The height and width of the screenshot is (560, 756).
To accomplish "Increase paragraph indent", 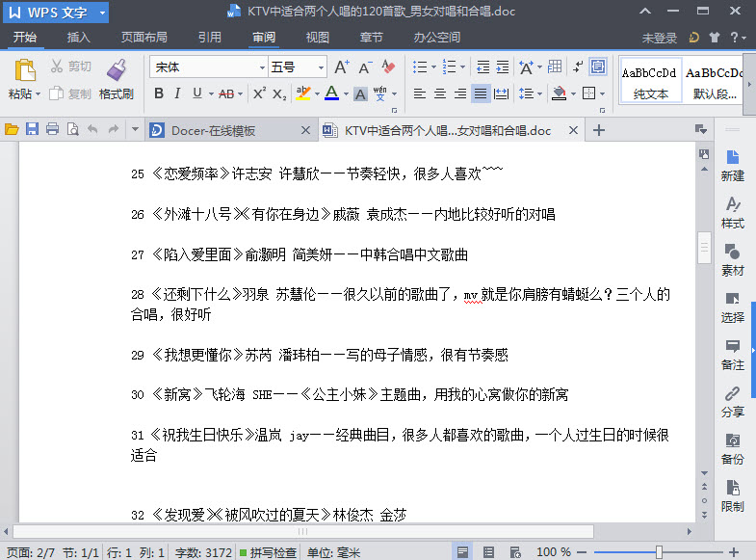I will point(503,67).
